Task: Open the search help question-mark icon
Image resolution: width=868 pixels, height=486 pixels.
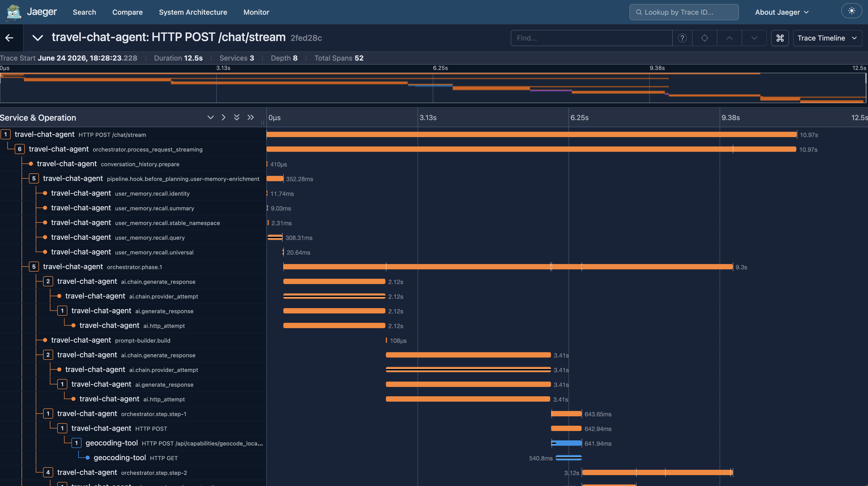Action: tap(682, 38)
